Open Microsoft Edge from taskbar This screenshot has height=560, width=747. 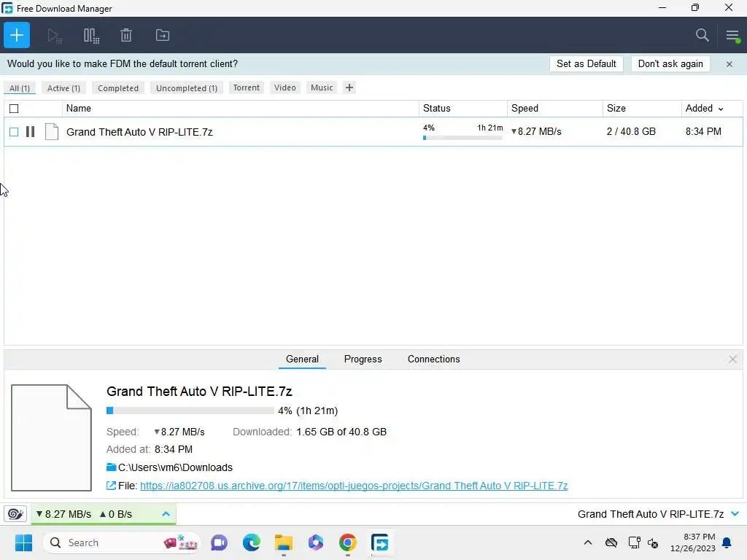pyautogui.click(x=251, y=542)
